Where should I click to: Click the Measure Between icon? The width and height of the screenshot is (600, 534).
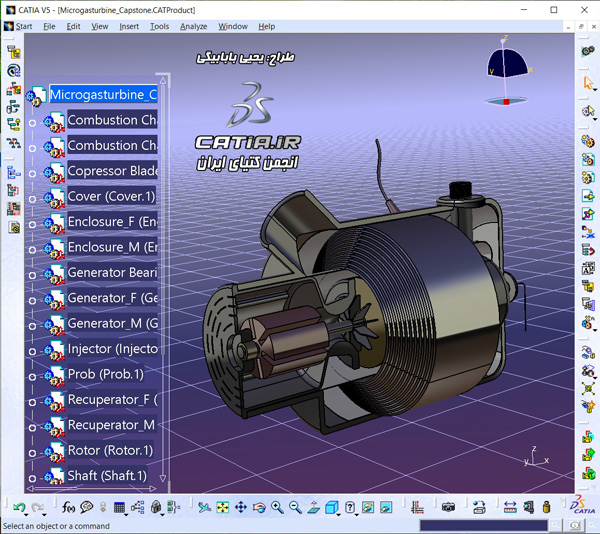point(510,508)
